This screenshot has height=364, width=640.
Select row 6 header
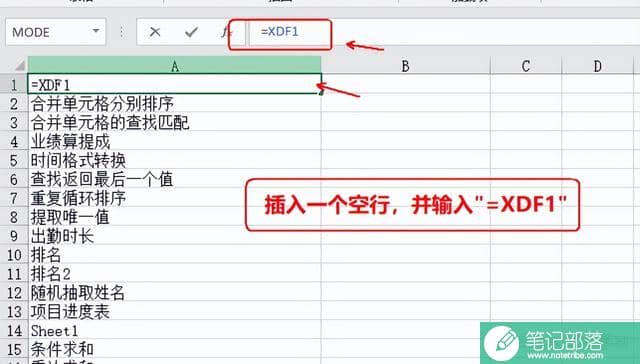[14, 179]
